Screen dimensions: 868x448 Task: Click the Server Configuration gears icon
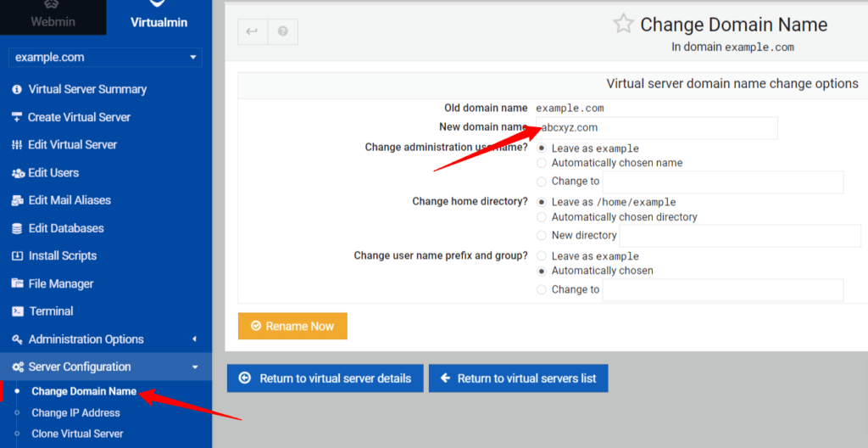coord(18,367)
